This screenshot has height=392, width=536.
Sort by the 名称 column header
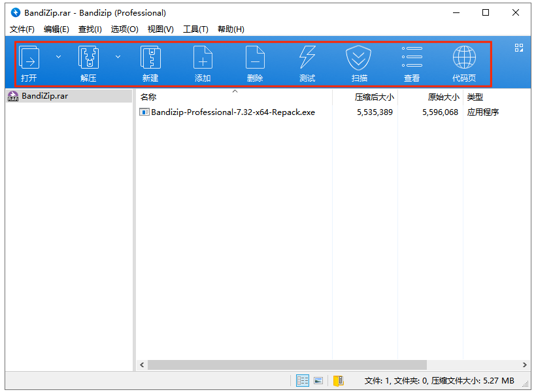point(235,97)
